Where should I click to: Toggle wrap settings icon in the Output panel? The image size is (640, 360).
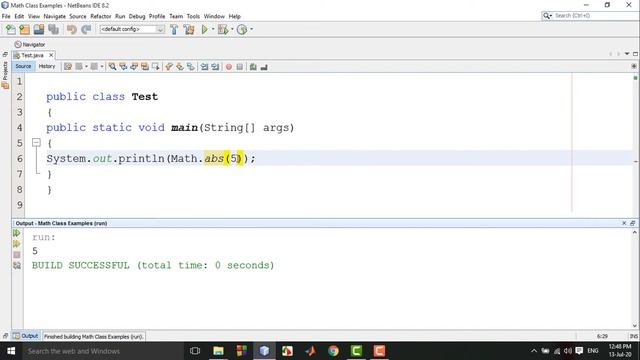coord(16,265)
